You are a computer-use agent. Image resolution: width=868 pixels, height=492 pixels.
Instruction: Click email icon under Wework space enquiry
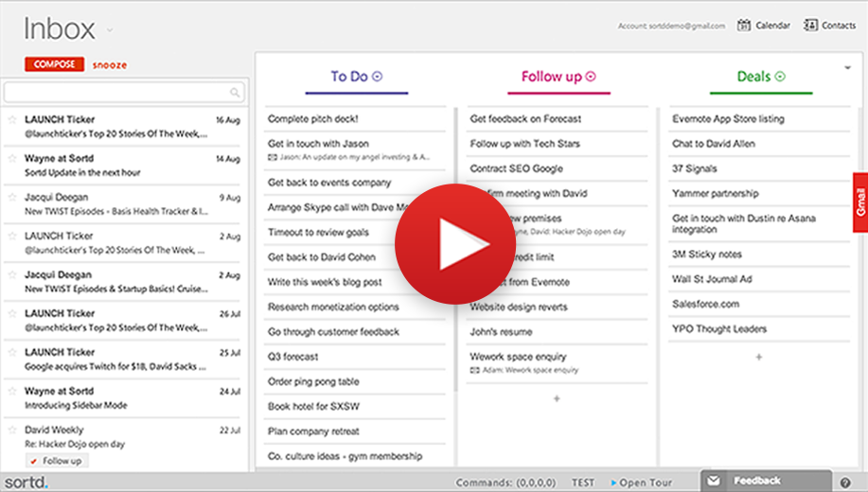coord(474,371)
